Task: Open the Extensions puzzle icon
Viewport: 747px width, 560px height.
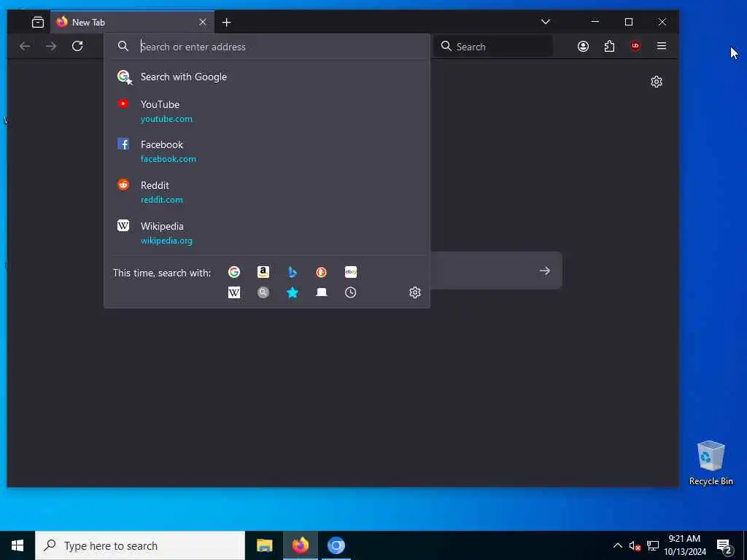Action: [609, 46]
